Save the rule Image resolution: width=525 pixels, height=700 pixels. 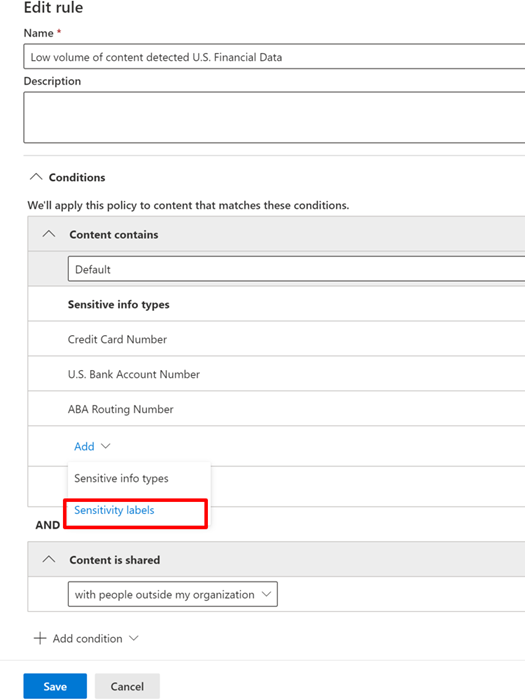click(x=55, y=686)
